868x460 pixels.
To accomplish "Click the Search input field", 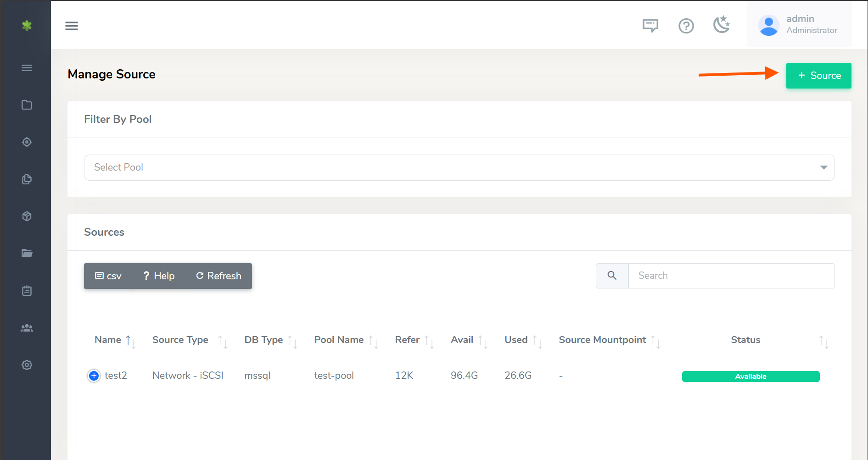I will point(731,276).
